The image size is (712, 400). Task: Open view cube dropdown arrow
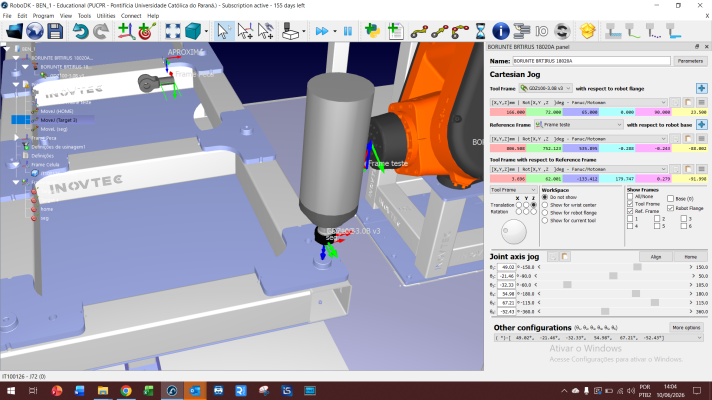coord(206,31)
